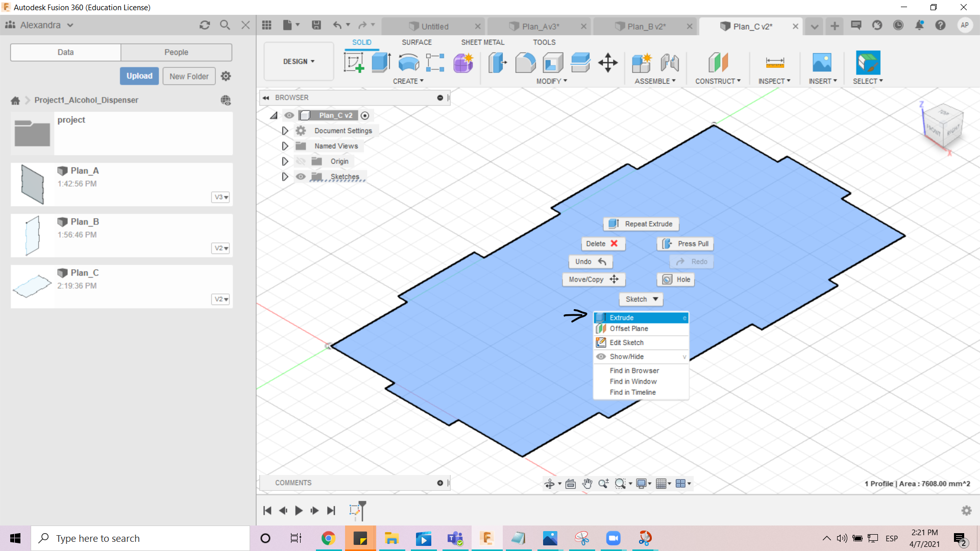Open Plan_B thumbnail in data panel
980x551 pixels.
click(32, 236)
